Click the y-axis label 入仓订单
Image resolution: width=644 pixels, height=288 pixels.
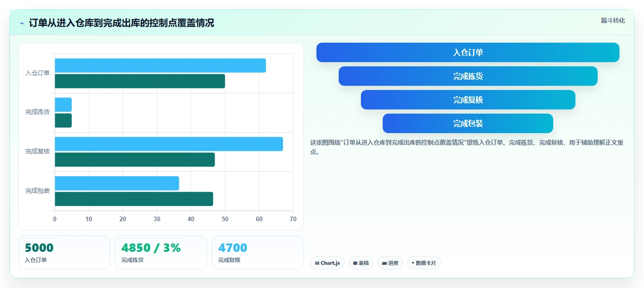tap(38, 73)
